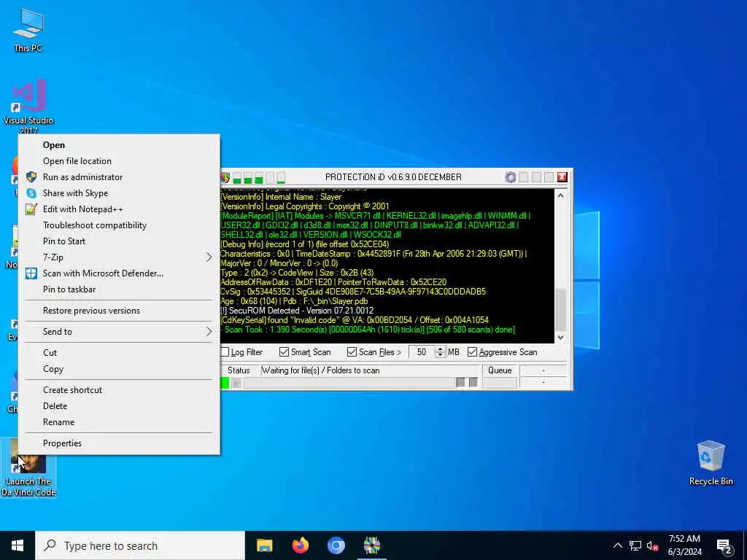Click the clock showing 7:52 AM

pos(684,539)
